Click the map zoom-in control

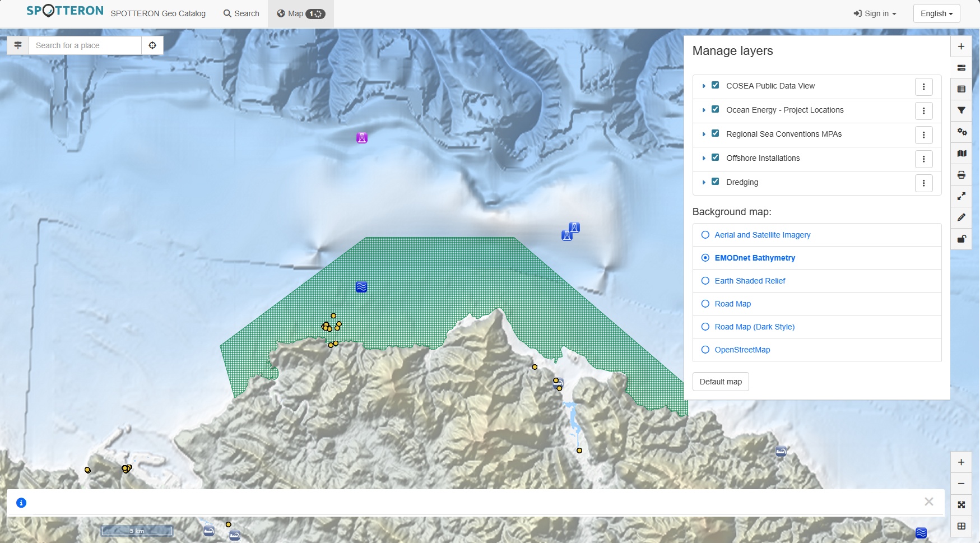click(x=962, y=462)
